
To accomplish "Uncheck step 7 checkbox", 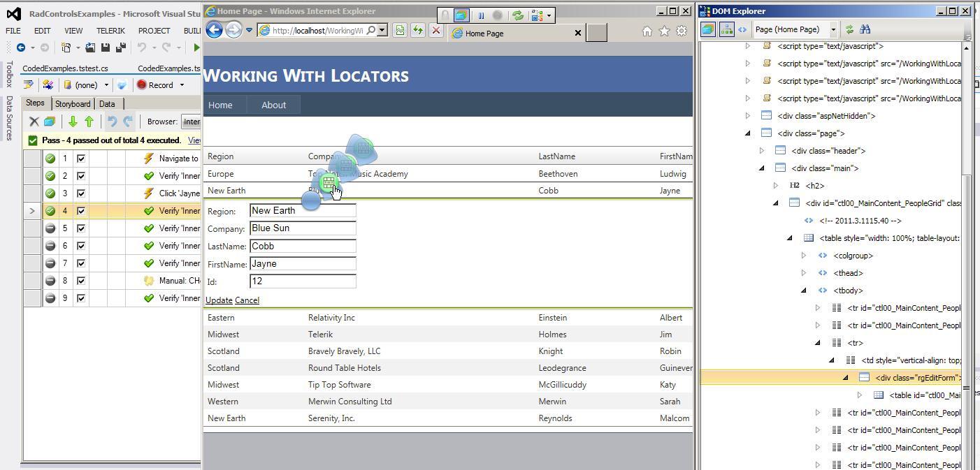I will (x=81, y=263).
